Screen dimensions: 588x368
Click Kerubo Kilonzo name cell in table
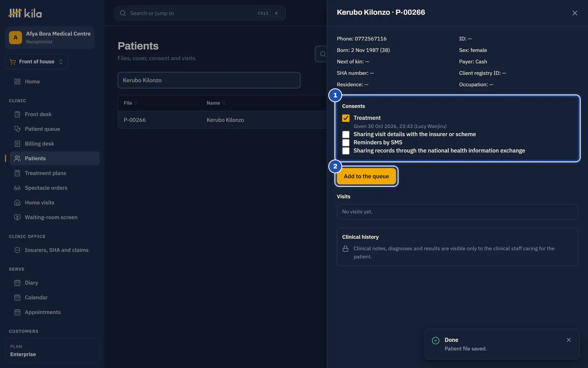click(x=225, y=120)
